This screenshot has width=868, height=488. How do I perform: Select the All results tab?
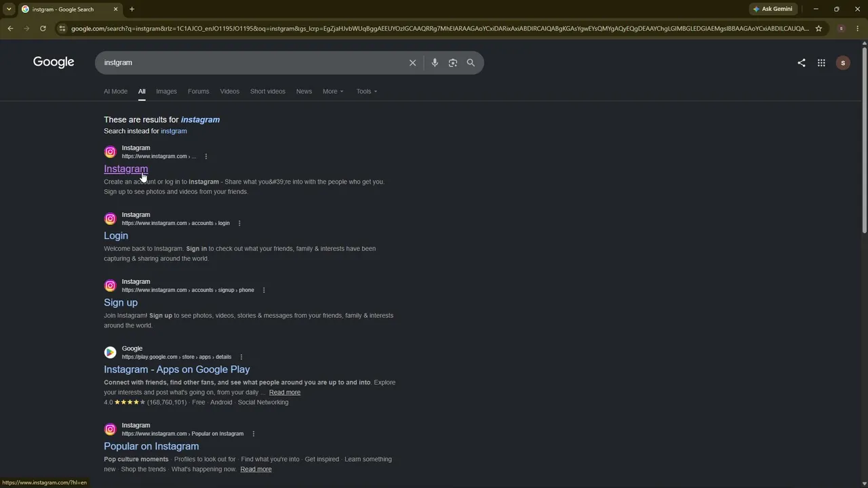(x=142, y=91)
